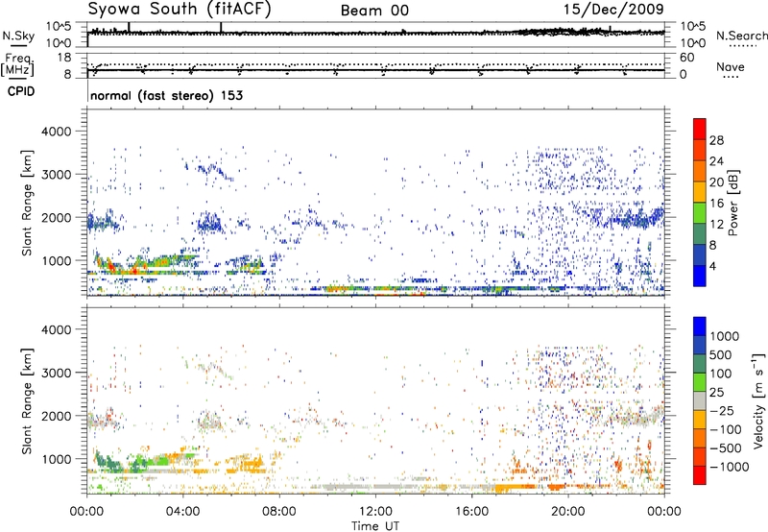Click the '25' Velocity colorbar label
The image size is (768, 532).
[716, 393]
